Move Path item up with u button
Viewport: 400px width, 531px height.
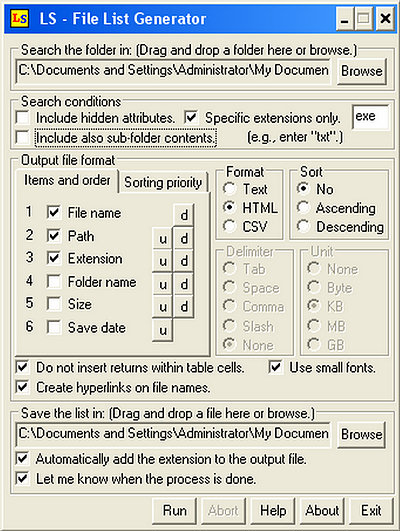pyautogui.click(x=163, y=239)
